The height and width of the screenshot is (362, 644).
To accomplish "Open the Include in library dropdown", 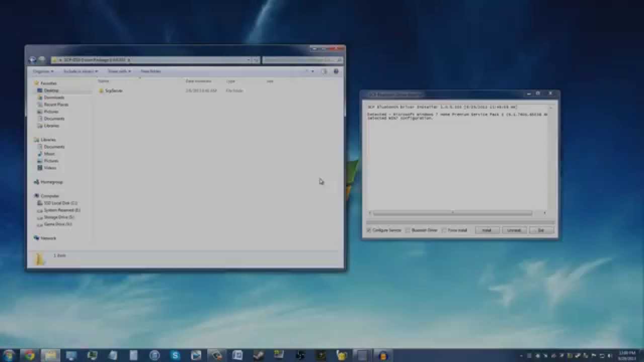I will click(80, 71).
